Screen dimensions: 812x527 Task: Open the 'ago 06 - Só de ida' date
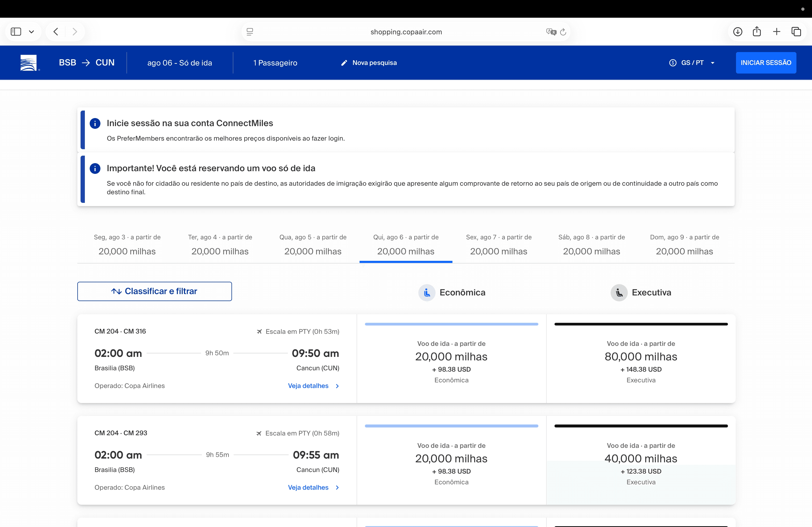tap(180, 63)
